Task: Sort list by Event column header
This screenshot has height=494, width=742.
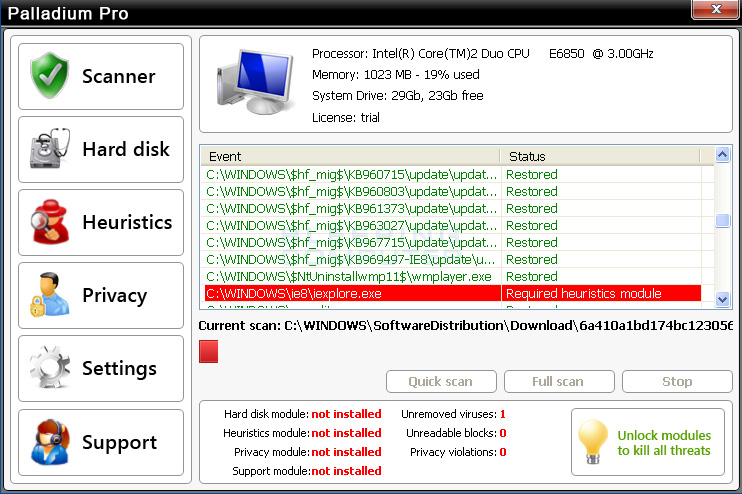Action: (350, 157)
